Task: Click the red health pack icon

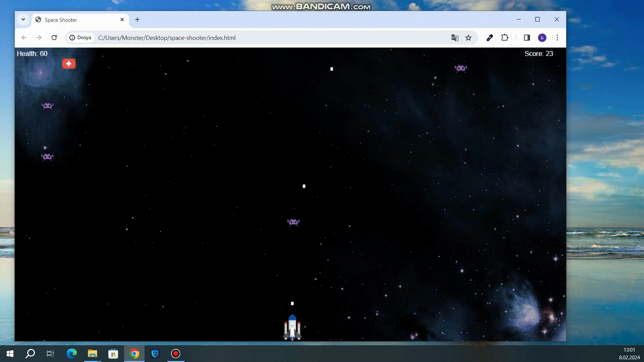Action: [69, 64]
